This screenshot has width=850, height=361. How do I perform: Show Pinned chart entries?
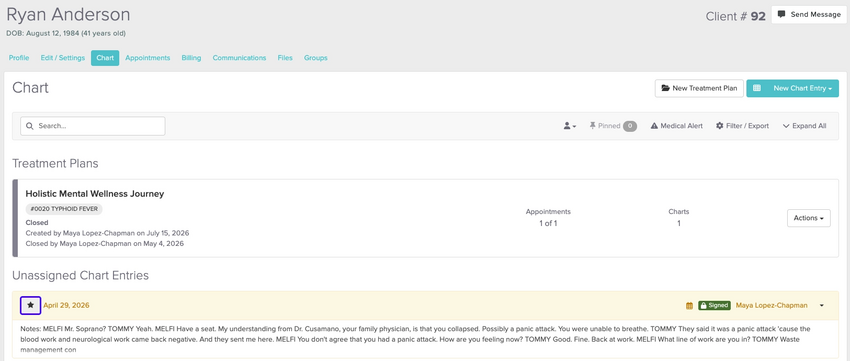[613, 126]
